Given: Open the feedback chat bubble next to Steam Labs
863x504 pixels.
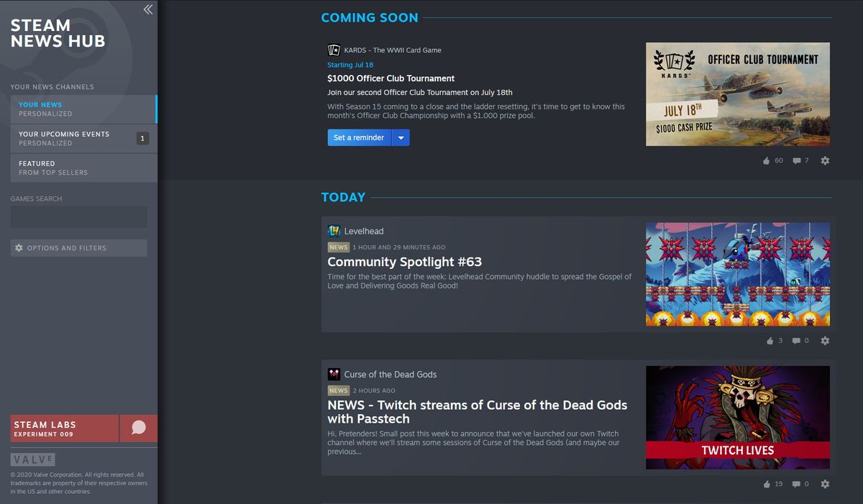Looking at the screenshot, I should click(137, 428).
